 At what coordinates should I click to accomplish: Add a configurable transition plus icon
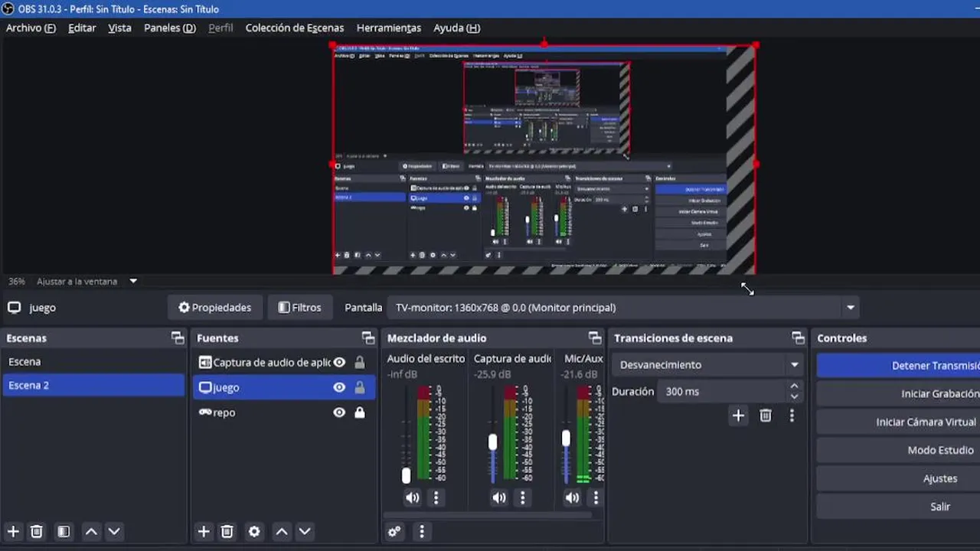[x=738, y=416]
